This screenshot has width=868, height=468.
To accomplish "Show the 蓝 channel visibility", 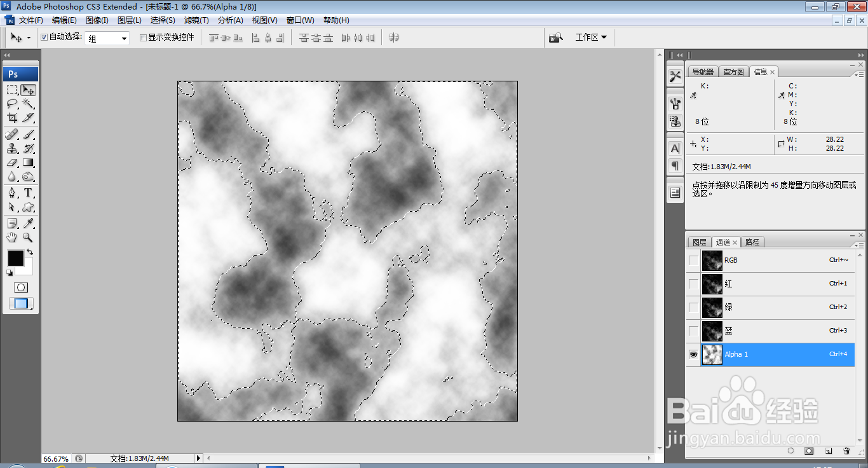I will click(x=693, y=331).
